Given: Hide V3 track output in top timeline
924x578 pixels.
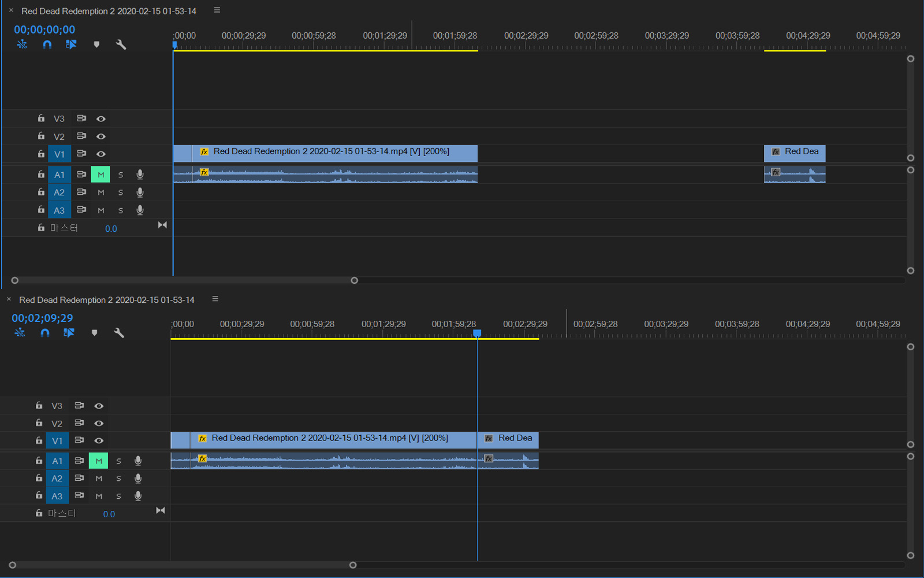Looking at the screenshot, I should (x=101, y=119).
